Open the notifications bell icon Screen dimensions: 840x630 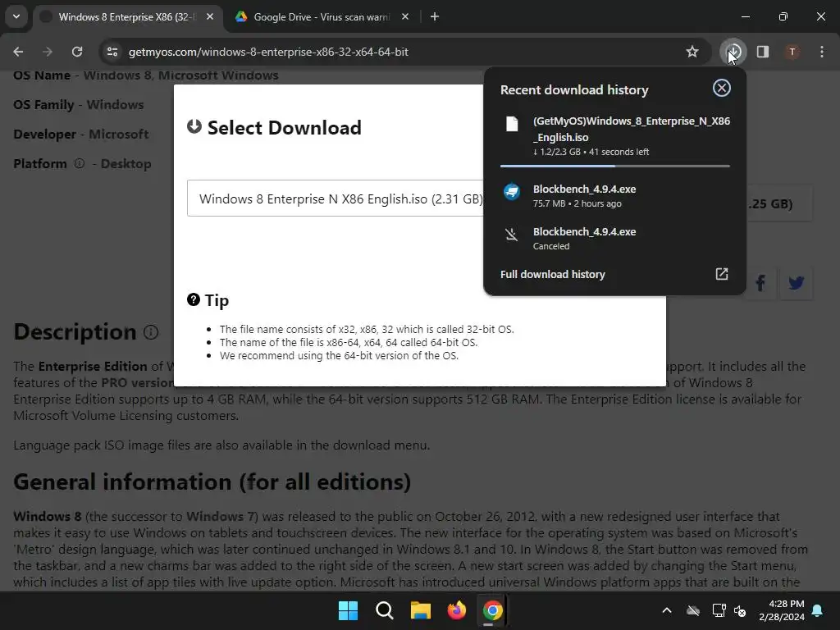coord(818,610)
